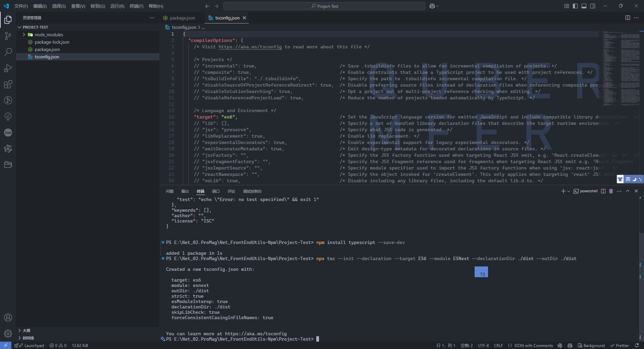This screenshot has height=349, width=644.
Task: Maximize the terminal panel size
Action: (x=628, y=191)
